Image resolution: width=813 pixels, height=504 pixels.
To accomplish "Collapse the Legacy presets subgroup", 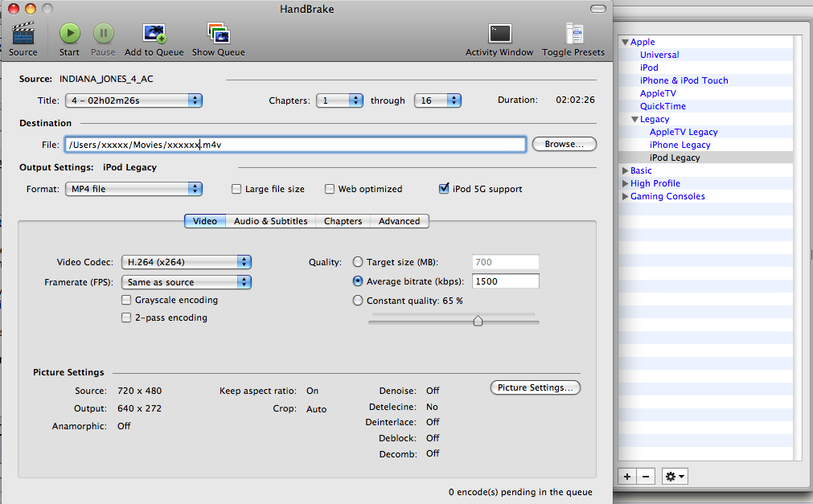I will tap(634, 120).
